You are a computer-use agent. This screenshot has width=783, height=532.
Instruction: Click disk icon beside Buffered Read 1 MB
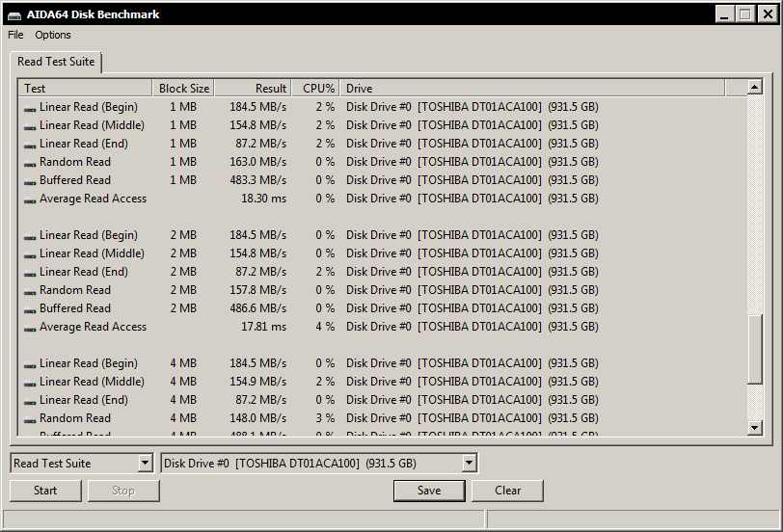pos(30,181)
